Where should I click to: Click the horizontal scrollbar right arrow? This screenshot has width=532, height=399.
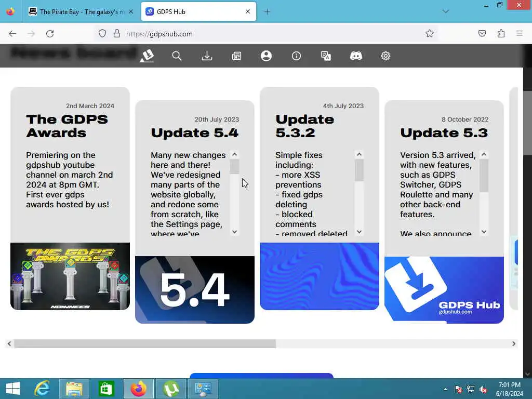(x=514, y=344)
